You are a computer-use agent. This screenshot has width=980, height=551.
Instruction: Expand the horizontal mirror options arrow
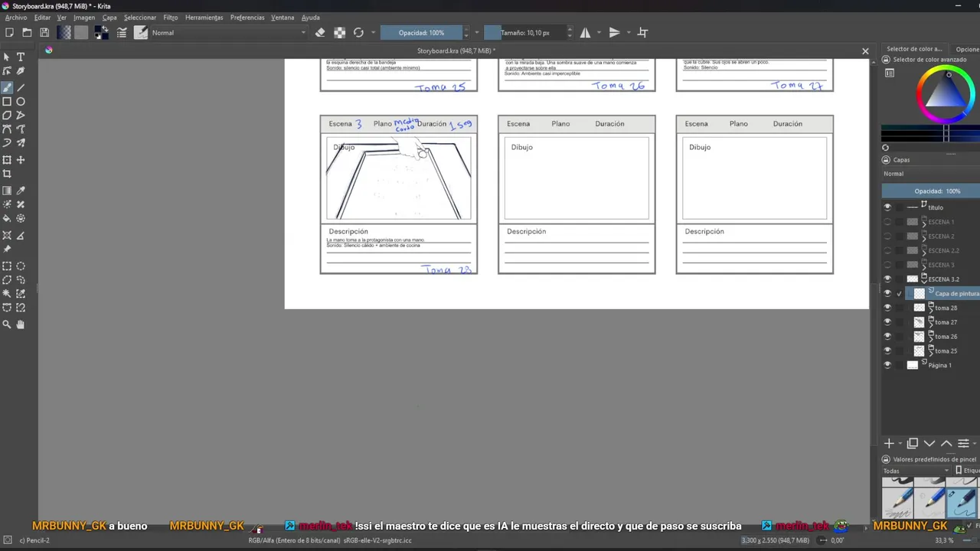599,33
